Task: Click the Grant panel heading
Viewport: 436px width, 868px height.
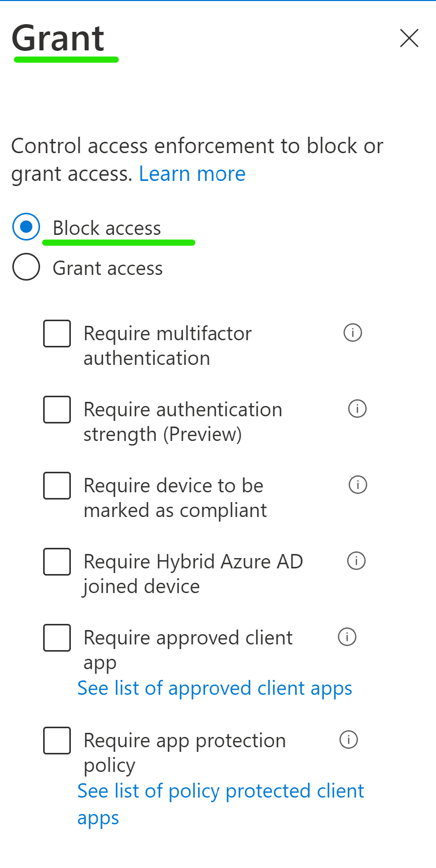Action: (x=58, y=38)
